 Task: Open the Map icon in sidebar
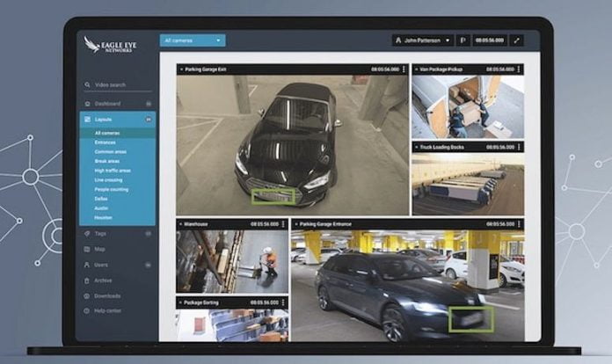tap(86, 248)
